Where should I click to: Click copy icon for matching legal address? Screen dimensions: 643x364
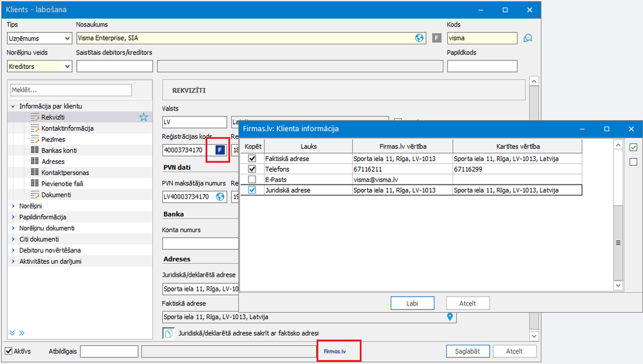(169, 333)
